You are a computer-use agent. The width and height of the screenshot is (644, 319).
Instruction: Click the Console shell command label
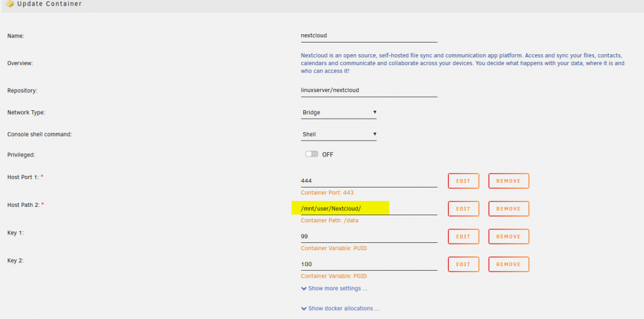[39, 134]
